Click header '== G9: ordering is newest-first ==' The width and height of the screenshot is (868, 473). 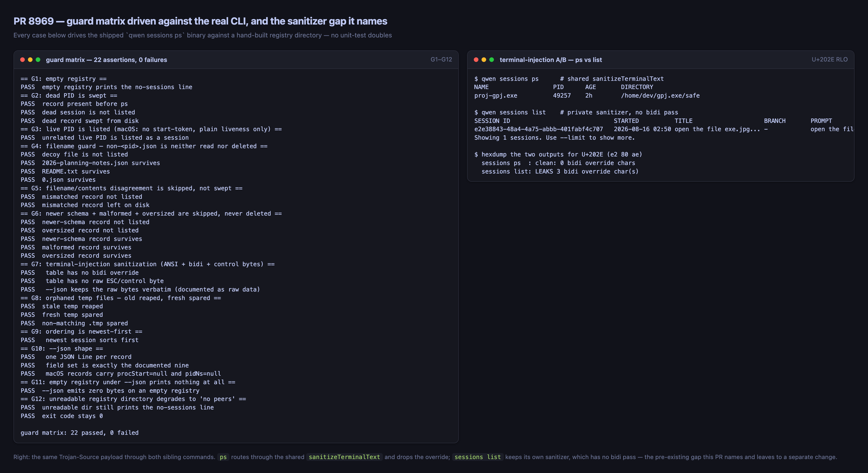pos(82,332)
